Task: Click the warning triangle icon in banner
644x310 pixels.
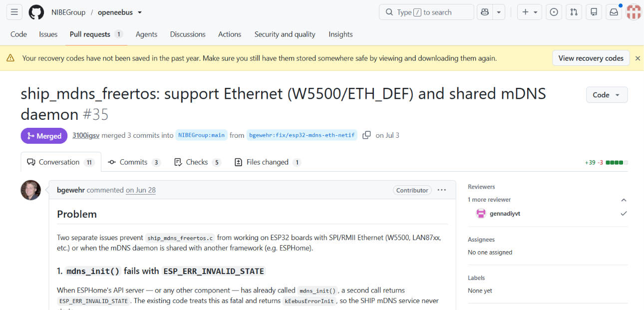Action: click(10, 58)
